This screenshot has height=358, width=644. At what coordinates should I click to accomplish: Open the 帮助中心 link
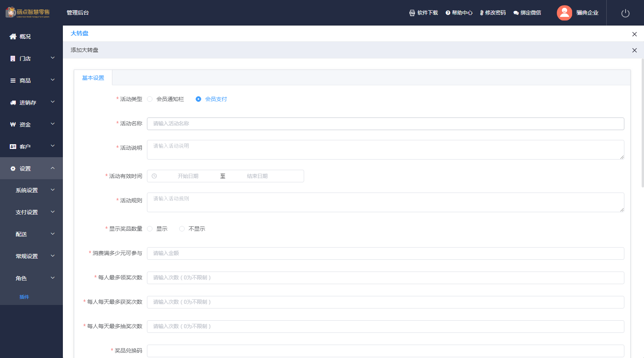coord(462,13)
